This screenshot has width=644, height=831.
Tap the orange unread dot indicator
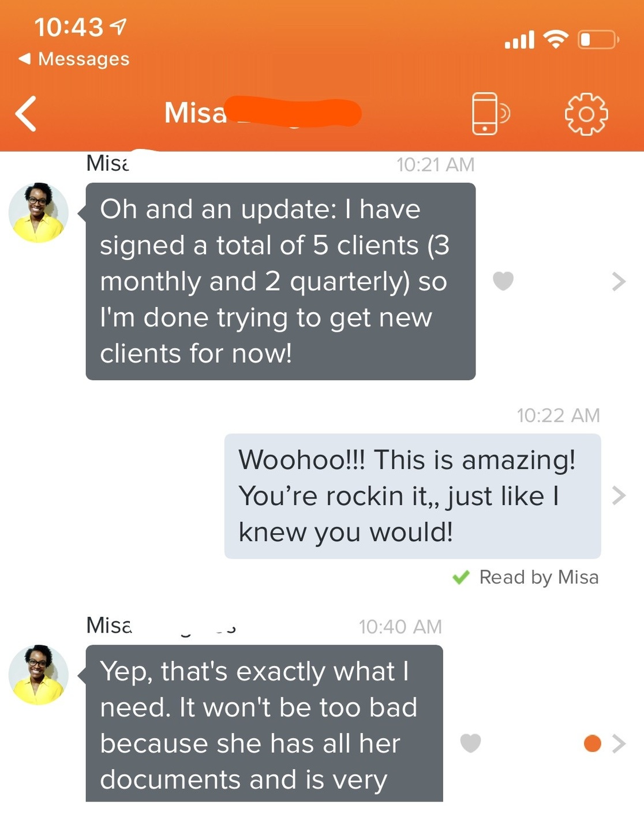tap(593, 743)
